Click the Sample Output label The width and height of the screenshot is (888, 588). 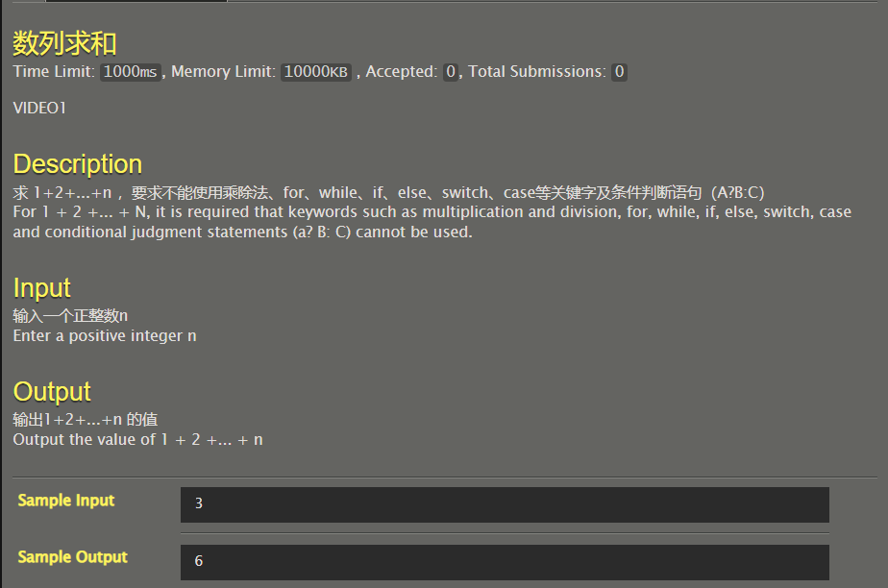point(72,557)
